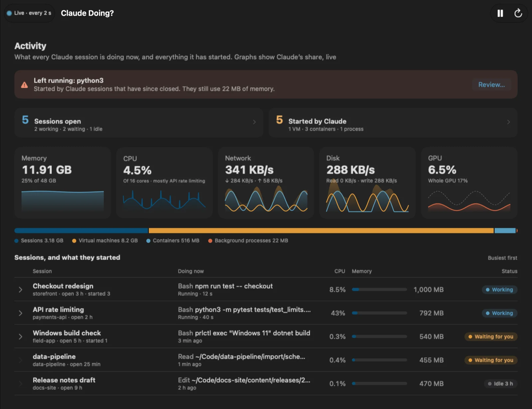Click the 1,000 MB memory value

point(428,290)
